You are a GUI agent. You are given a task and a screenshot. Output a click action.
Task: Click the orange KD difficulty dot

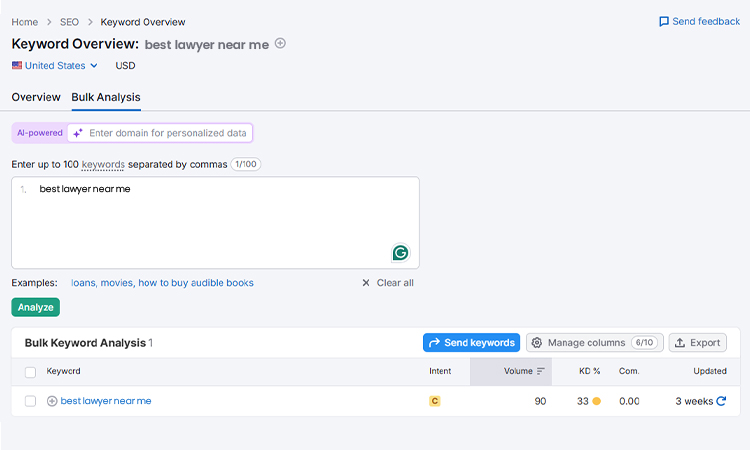(596, 401)
